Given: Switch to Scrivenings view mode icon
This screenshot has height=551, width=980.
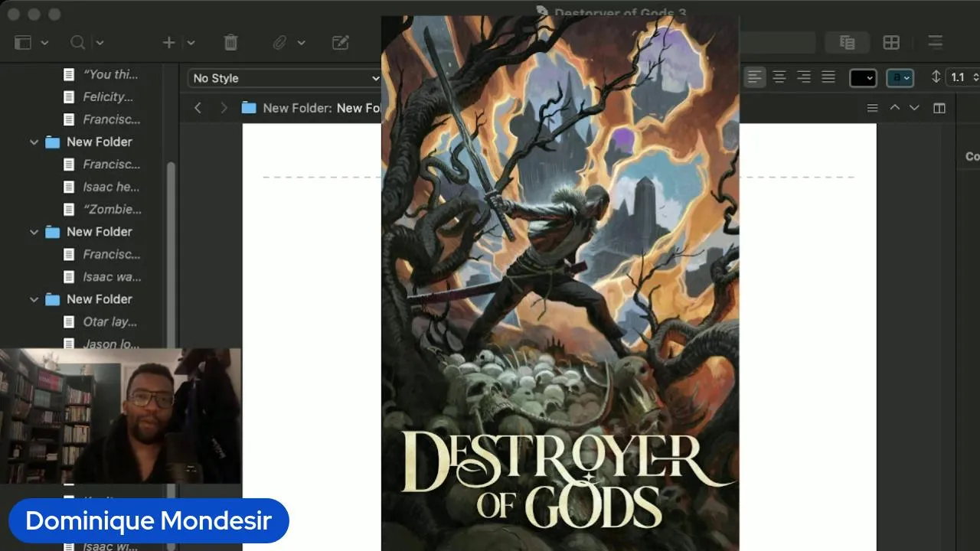Looking at the screenshot, I should pyautogui.click(x=847, y=43).
